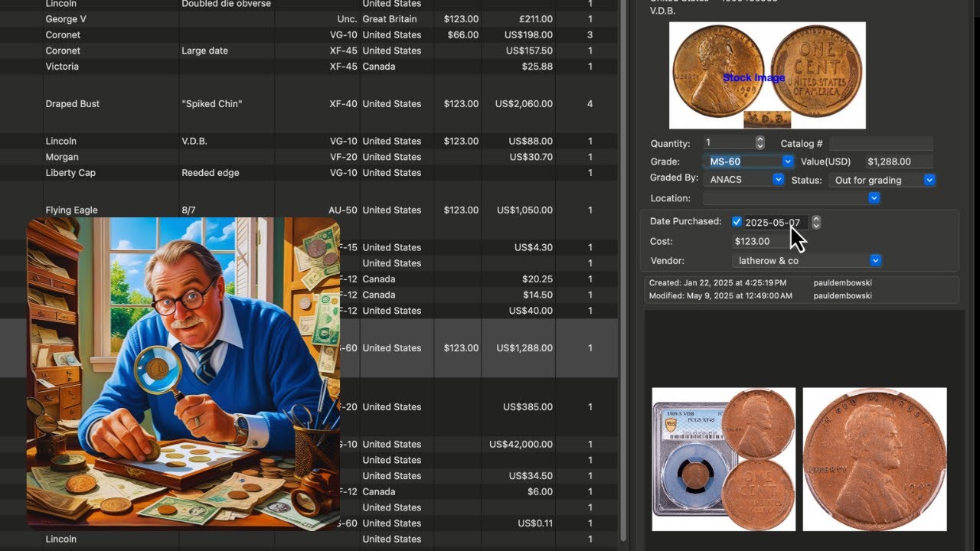Image resolution: width=980 pixels, height=551 pixels.
Task: Click the 'Modified: May 9, 2025' timestamp text
Action: pyautogui.click(x=720, y=295)
